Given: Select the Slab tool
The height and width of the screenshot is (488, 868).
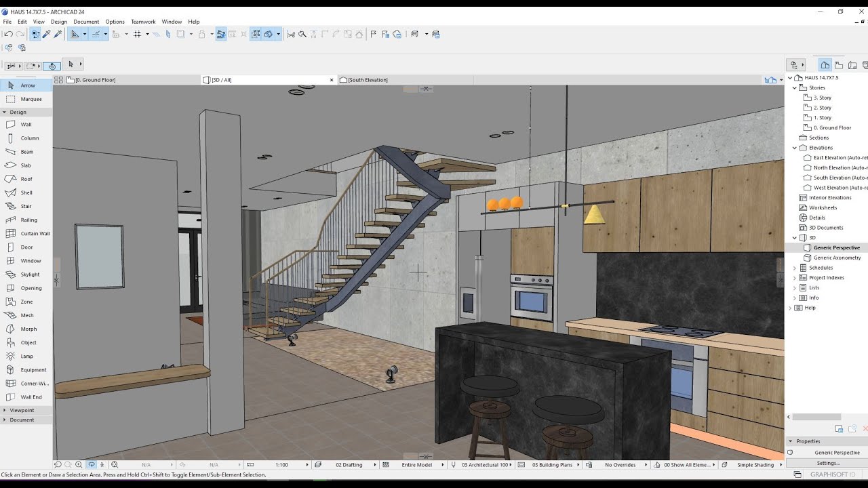Looking at the screenshot, I should (26, 165).
